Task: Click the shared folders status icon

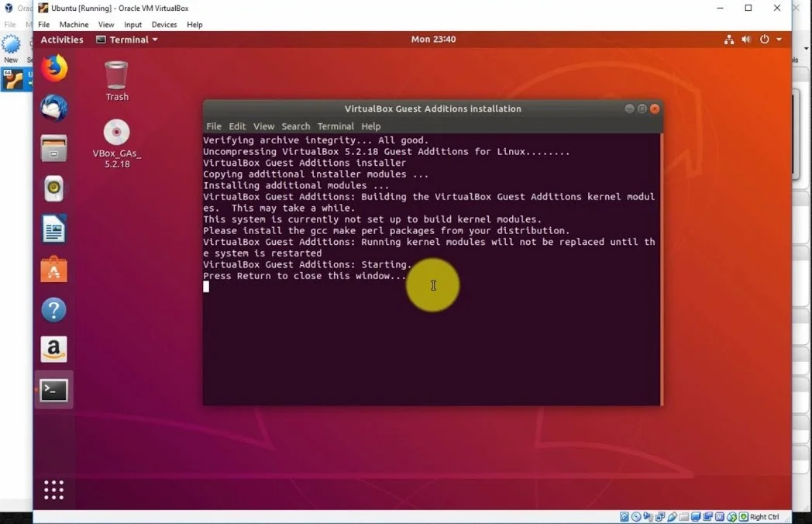Action: pos(683,517)
